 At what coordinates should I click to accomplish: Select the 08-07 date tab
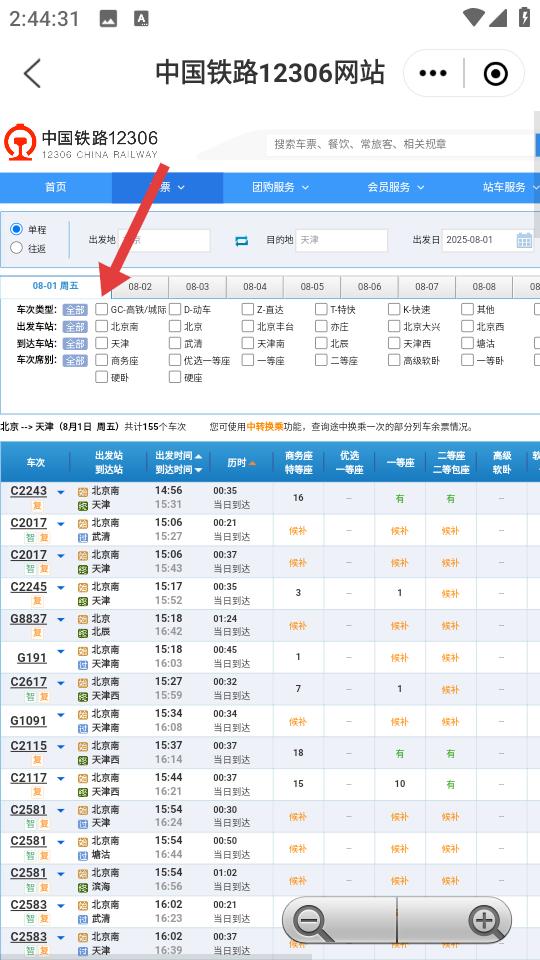pyautogui.click(x=427, y=287)
